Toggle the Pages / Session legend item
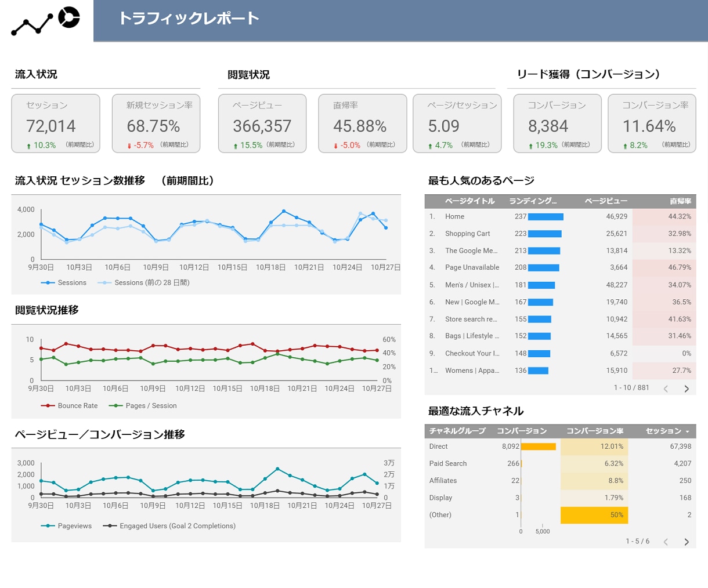 tap(143, 405)
